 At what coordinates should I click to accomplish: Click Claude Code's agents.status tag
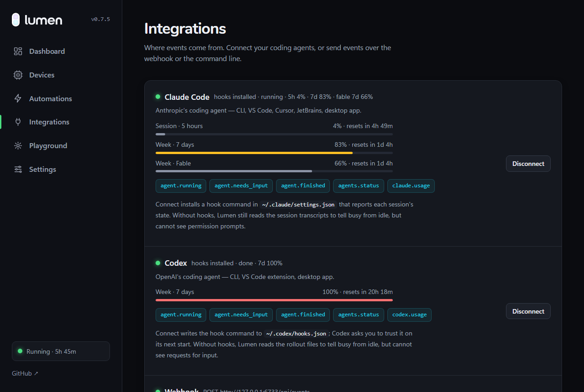[x=359, y=186]
